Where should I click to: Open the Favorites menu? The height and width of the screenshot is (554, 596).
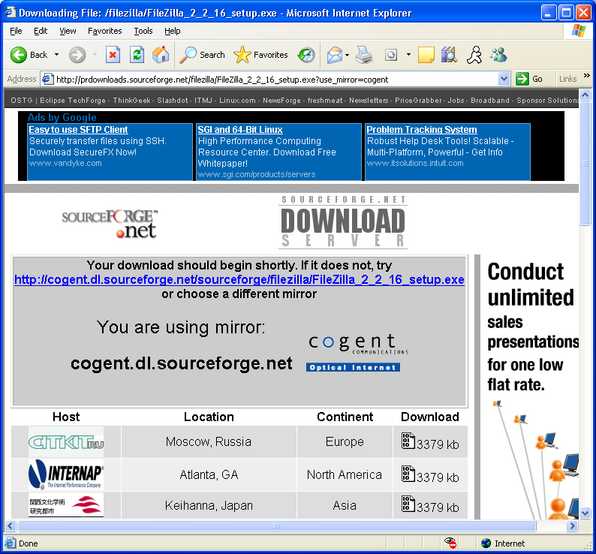[x=105, y=31]
